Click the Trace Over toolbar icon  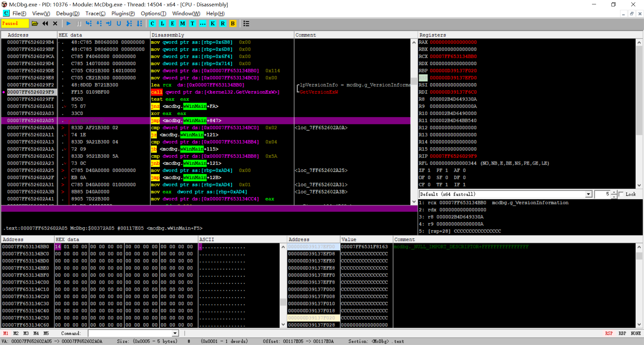[139, 23]
